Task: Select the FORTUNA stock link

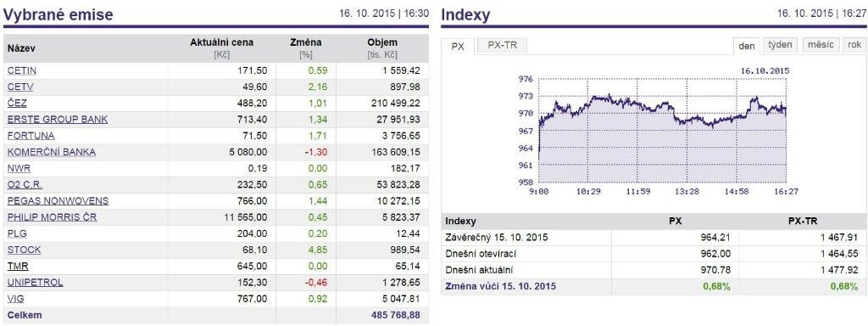Action: [x=31, y=136]
